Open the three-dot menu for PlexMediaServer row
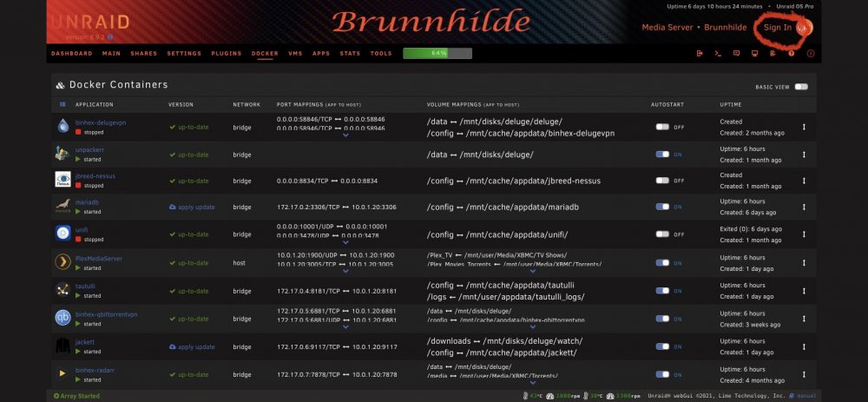This screenshot has width=868, height=402. (x=804, y=262)
